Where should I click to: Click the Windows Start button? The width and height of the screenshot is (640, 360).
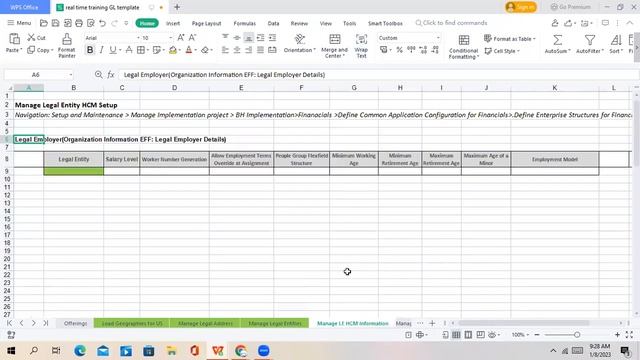11,351
